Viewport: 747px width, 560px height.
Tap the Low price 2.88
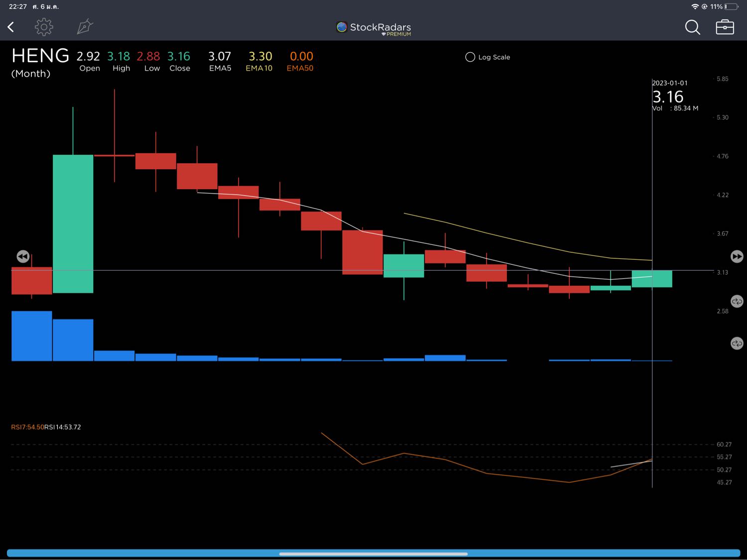pos(148,56)
